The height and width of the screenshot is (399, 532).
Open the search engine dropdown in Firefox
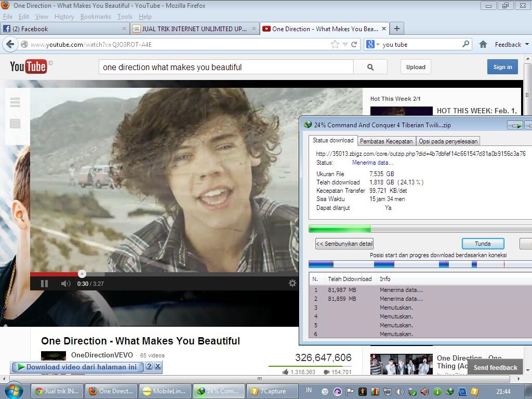378,45
